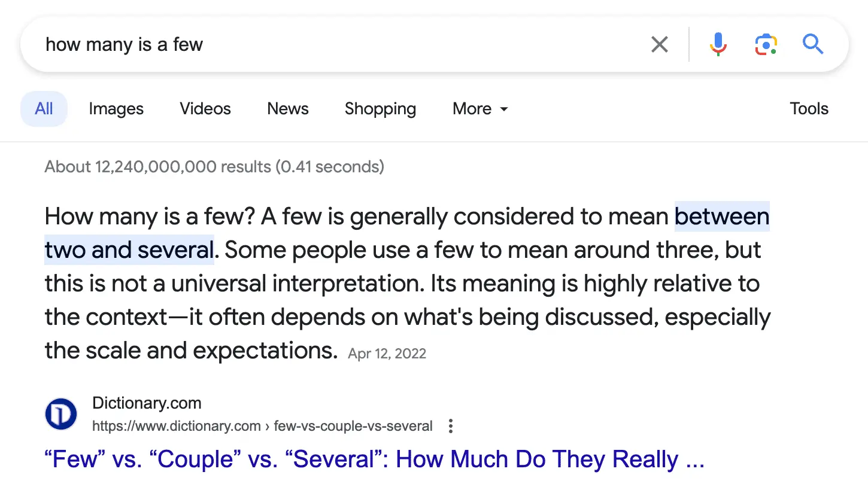Image resolution: width=868 pixels, height=493 pixels.
Task: Open the three-dot menu beside the Dictionary.com result
Action: tap(451, 426)
